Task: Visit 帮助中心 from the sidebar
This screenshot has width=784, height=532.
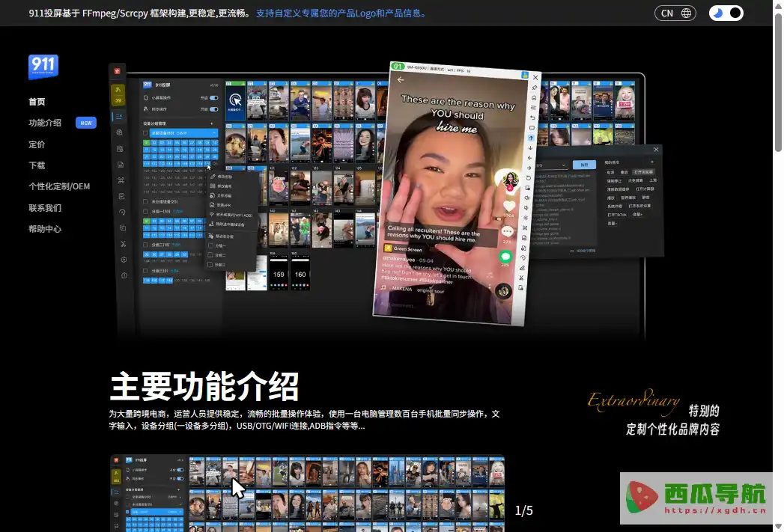Action: 45,229
